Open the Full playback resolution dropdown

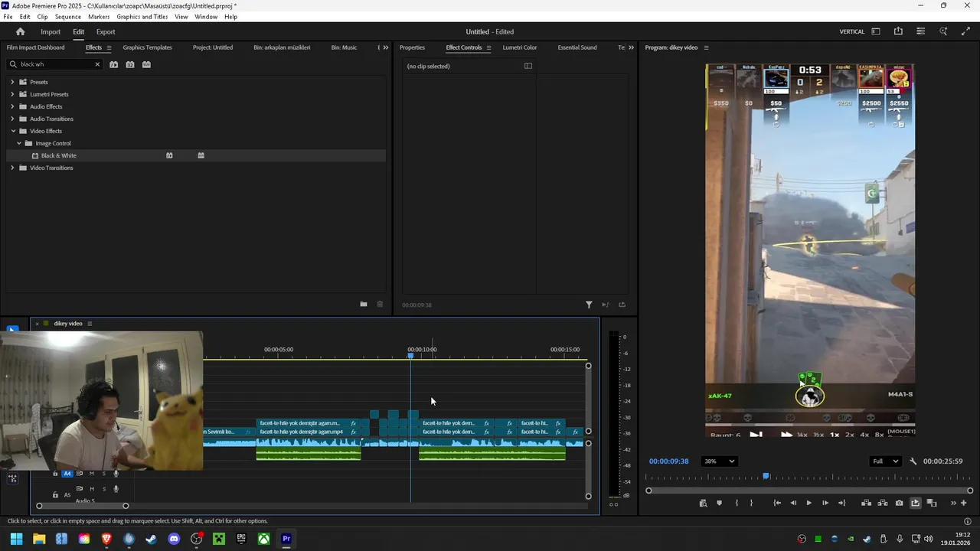[886, 461]
